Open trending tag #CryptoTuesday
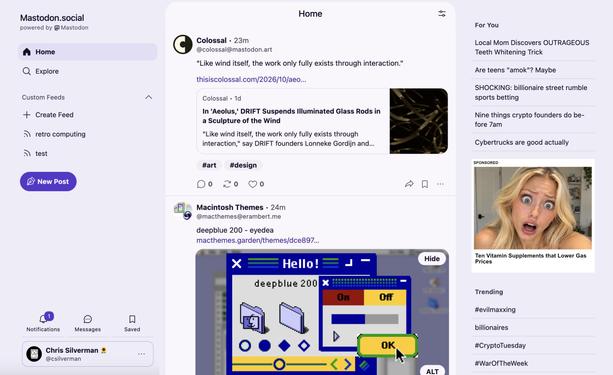This screenshot has width=613, height=375. coord(500,346)
